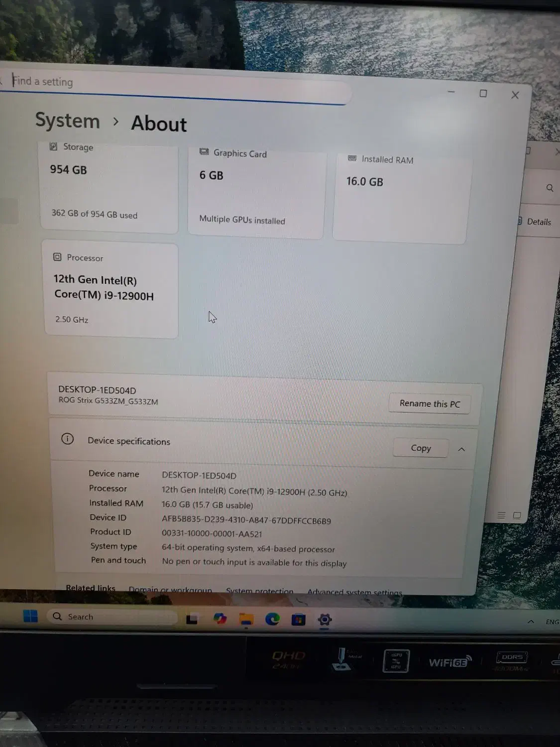Click the Multiple GPUs installed text
This screenshot has width=560, height=747.
[242, 220]
